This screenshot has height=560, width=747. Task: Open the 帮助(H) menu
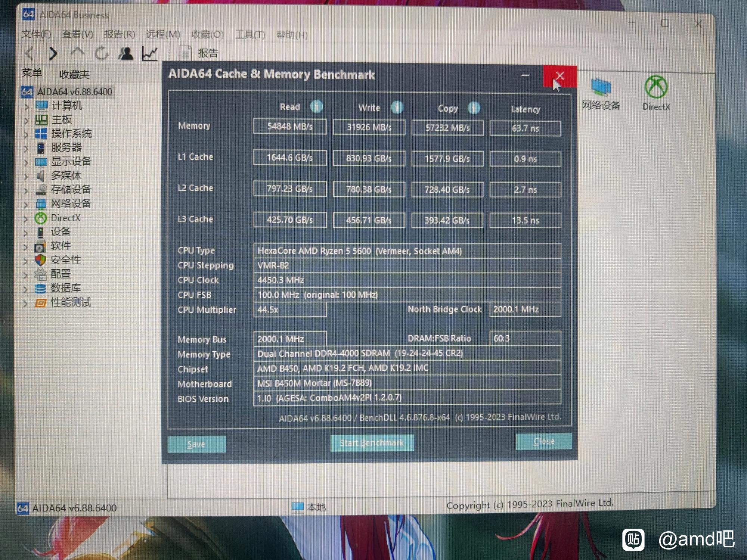(292, 35)
